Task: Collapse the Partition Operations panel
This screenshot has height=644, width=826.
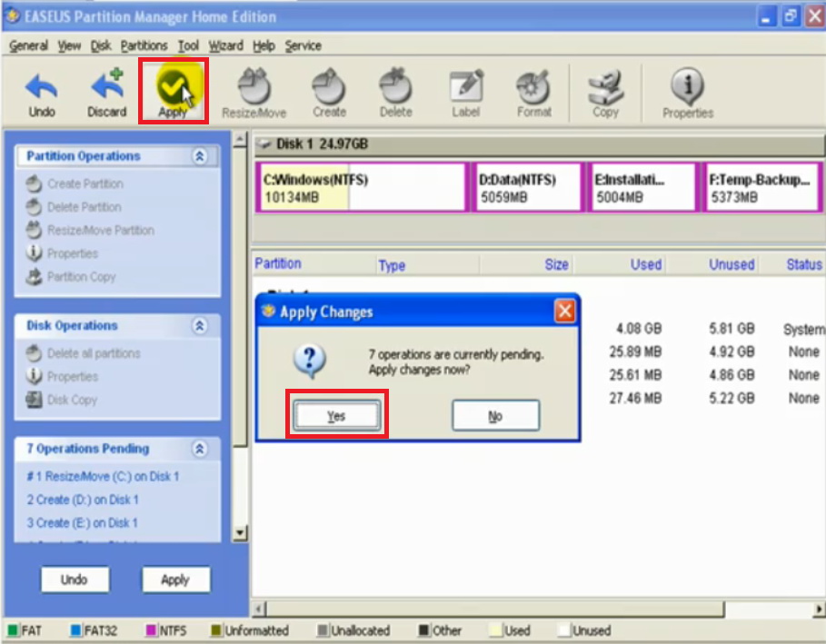Action: click(x=200, y=156)
